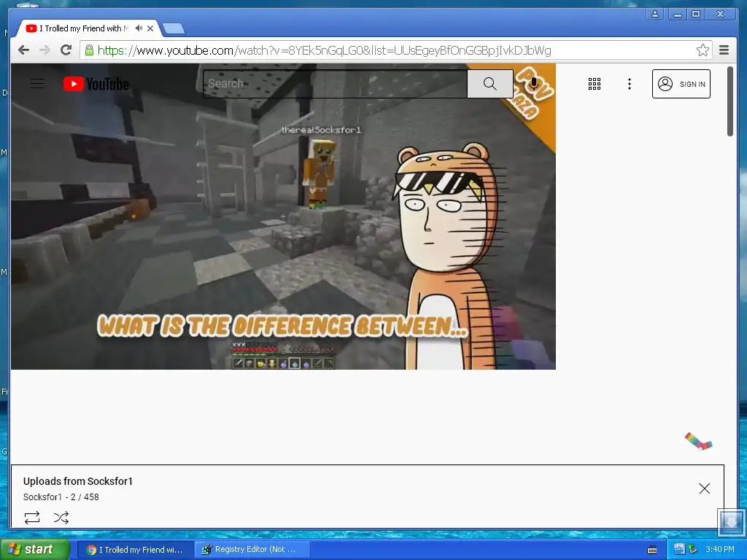Open YouTube settings three-dot menu
This screenshot has height=560, width=747.
click(x=630, y=84)
